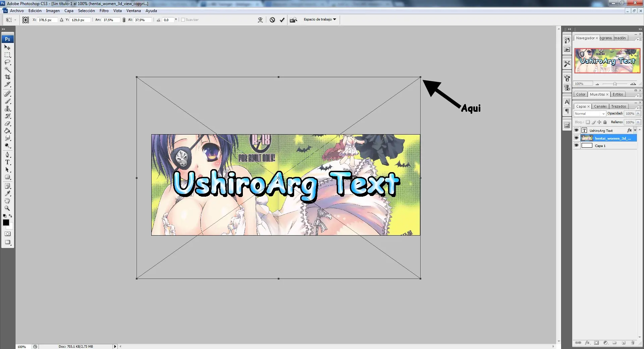This screenshot has height=349, width=644.
Task: Open the Archivo menu
Action: coord(17,11)
